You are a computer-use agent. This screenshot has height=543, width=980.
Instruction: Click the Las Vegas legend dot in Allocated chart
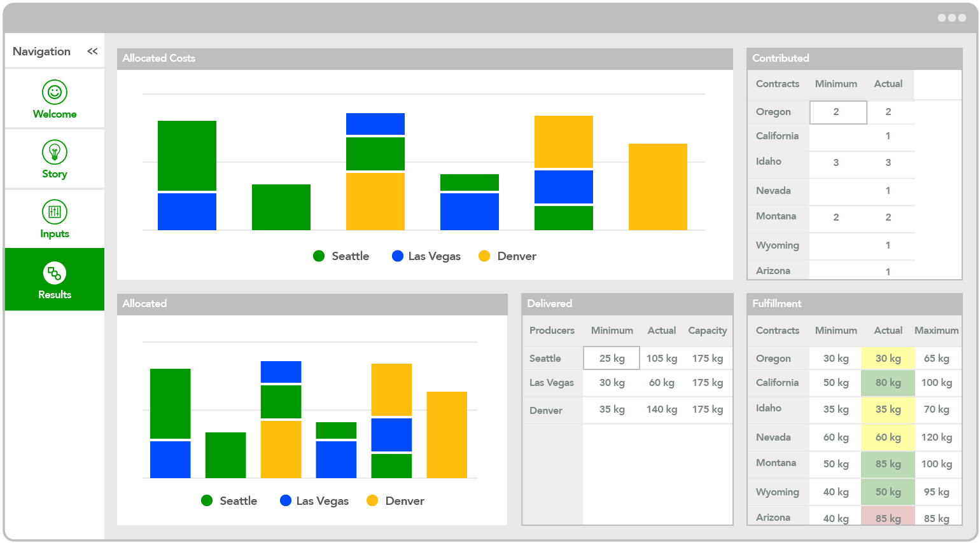click(286, 500)
